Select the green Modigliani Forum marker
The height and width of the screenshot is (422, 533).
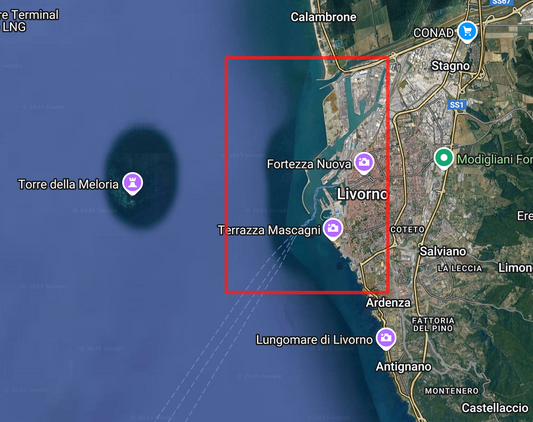[444, 158]
